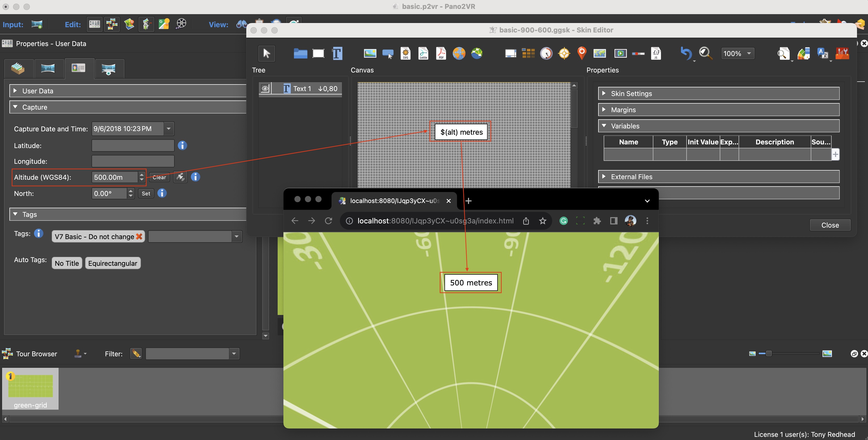Add a text field with the T tool
This screenshot has width=868, height=440.
[x=337, y=53]
